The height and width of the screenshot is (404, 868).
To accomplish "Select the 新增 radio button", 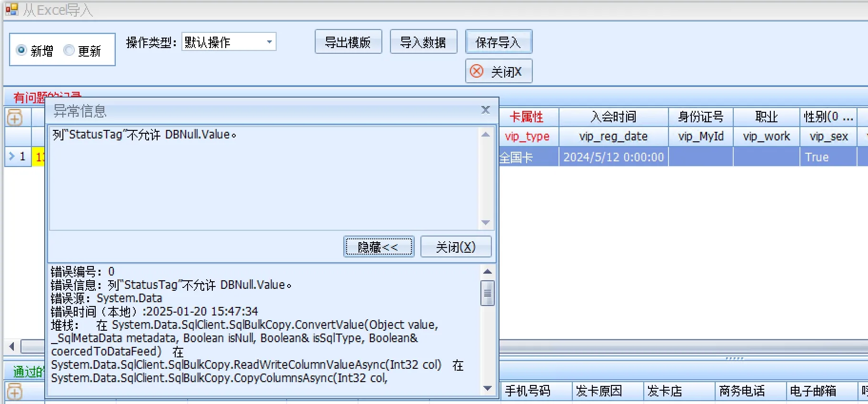I will (x=21, y=50).
